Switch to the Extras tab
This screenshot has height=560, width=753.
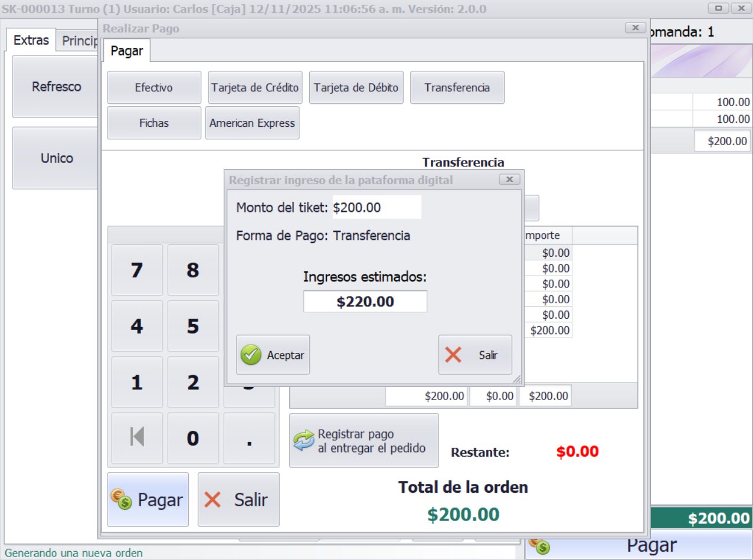point(31,40)
